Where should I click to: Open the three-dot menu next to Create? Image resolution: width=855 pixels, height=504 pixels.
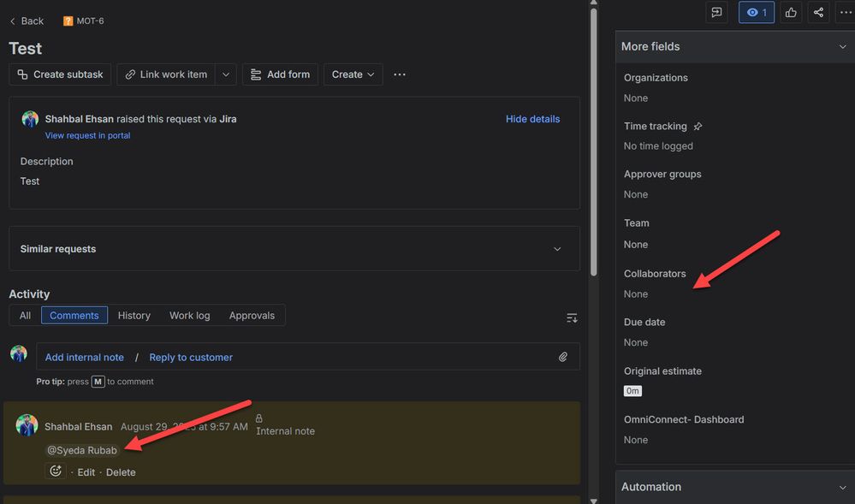click(400, 74)
